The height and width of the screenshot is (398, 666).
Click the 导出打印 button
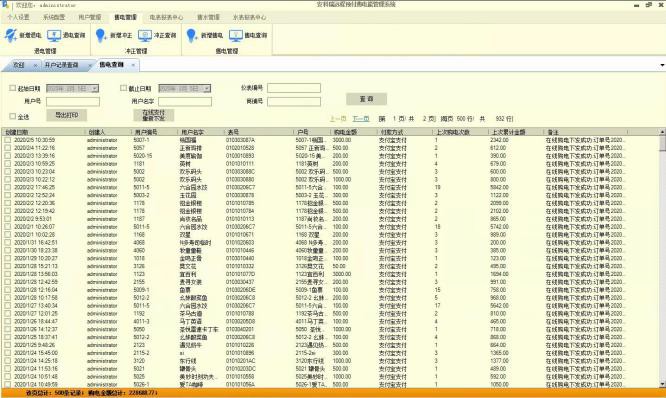click(67, 115)
